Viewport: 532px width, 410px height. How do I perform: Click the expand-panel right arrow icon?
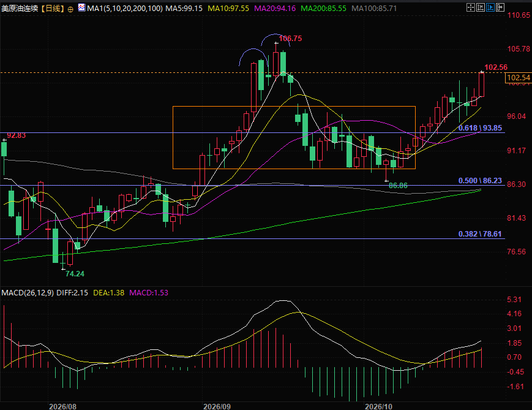pos(500,7)
